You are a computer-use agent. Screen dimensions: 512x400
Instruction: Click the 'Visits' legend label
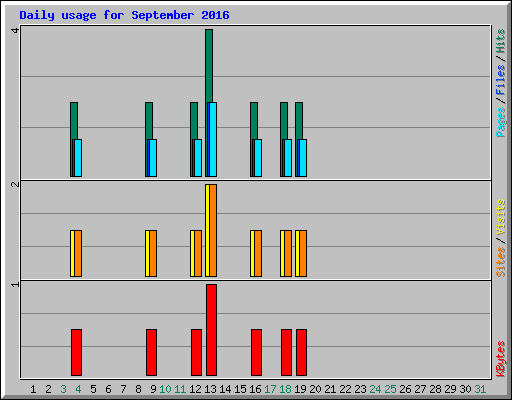click(501, 217)
